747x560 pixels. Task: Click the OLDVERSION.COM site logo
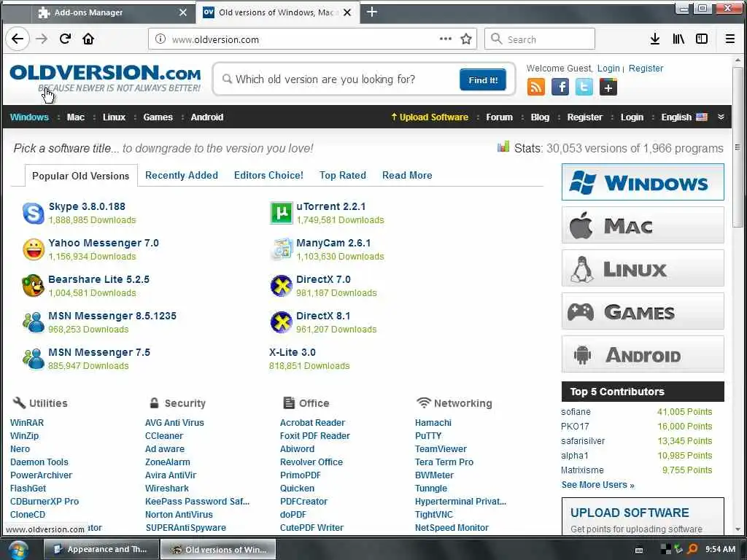(x=105, y=79)
